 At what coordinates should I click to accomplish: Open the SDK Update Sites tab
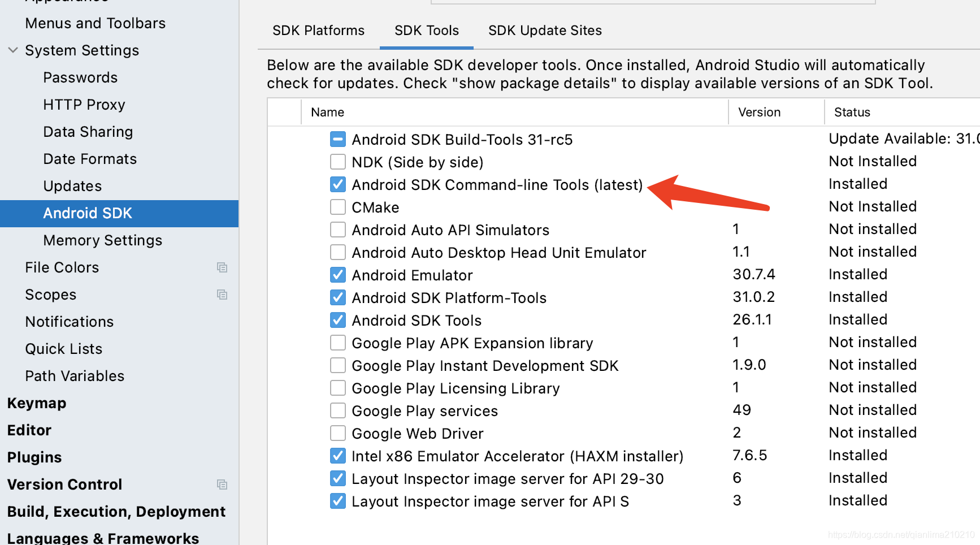click(x=545, y=31)
